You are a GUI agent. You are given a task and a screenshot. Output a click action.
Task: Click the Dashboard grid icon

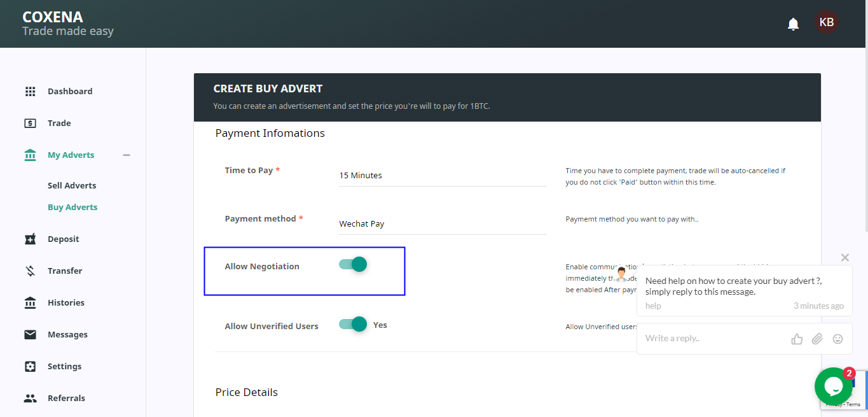[30, 92]
